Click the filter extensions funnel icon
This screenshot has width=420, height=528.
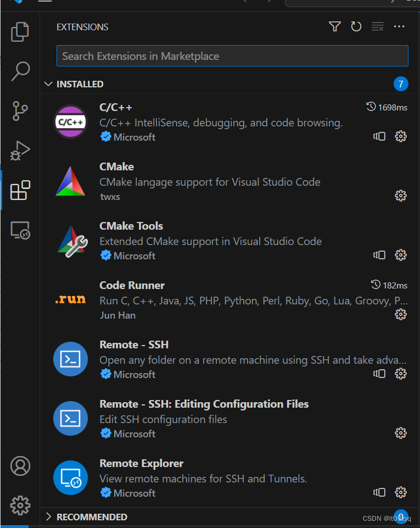[x=334, y=26]
